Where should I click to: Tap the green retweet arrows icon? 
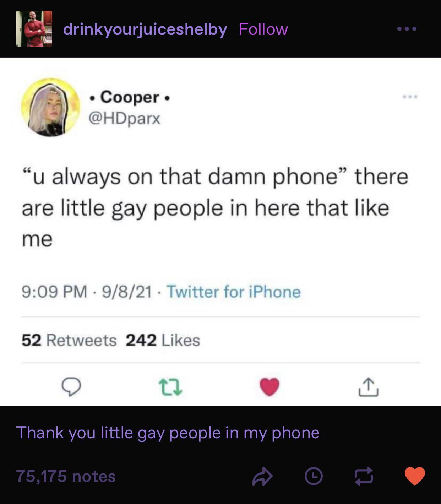(170, 387)
